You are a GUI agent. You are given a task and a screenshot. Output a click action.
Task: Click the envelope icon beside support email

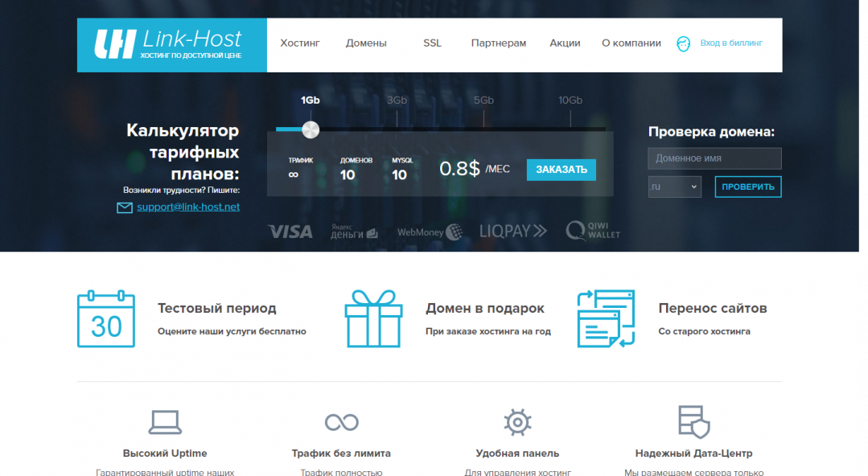click(125, 207)
